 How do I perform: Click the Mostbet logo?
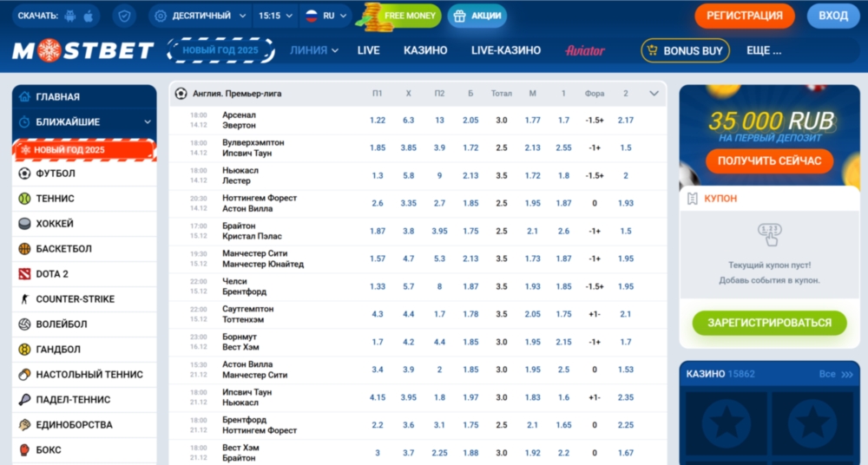pos(82,51)
